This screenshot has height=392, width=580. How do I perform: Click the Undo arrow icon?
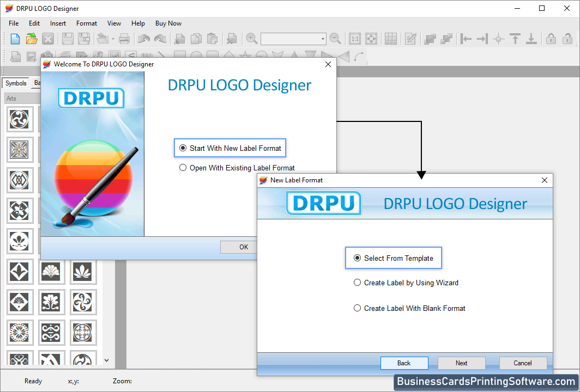click(144, 39)
